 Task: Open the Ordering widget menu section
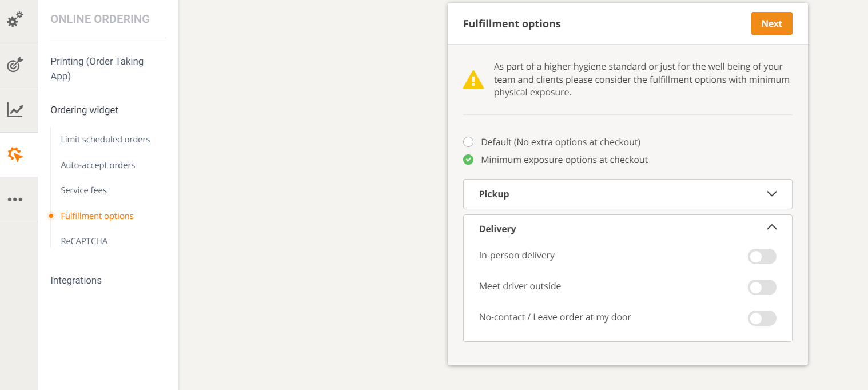pos(85,110)
